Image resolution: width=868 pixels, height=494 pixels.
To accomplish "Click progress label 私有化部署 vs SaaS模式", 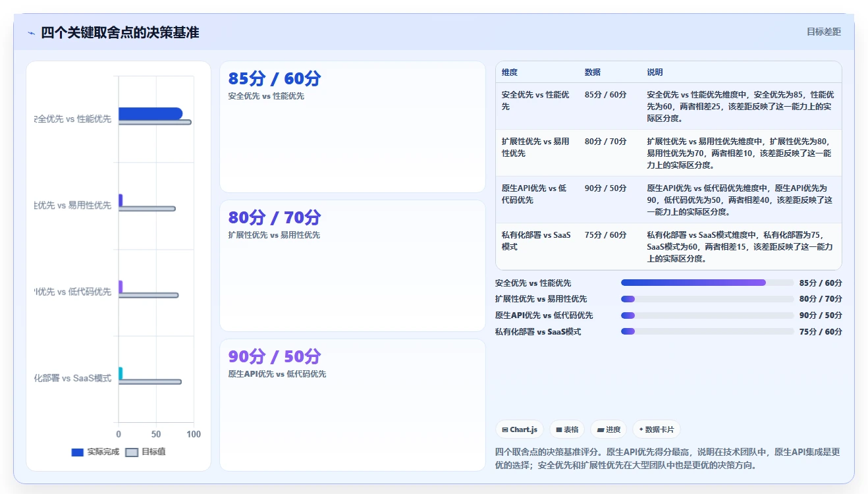I will point(538,332).
